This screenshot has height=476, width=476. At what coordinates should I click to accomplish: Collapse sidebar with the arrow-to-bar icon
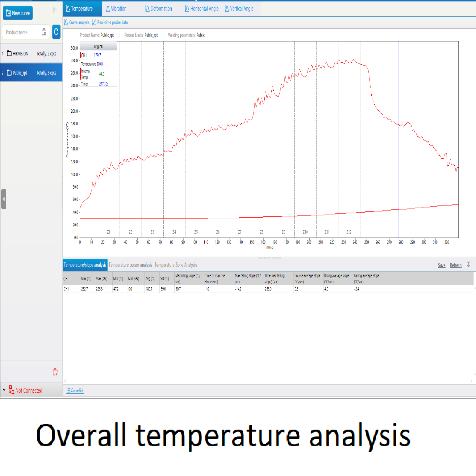(x=55, y=10)
